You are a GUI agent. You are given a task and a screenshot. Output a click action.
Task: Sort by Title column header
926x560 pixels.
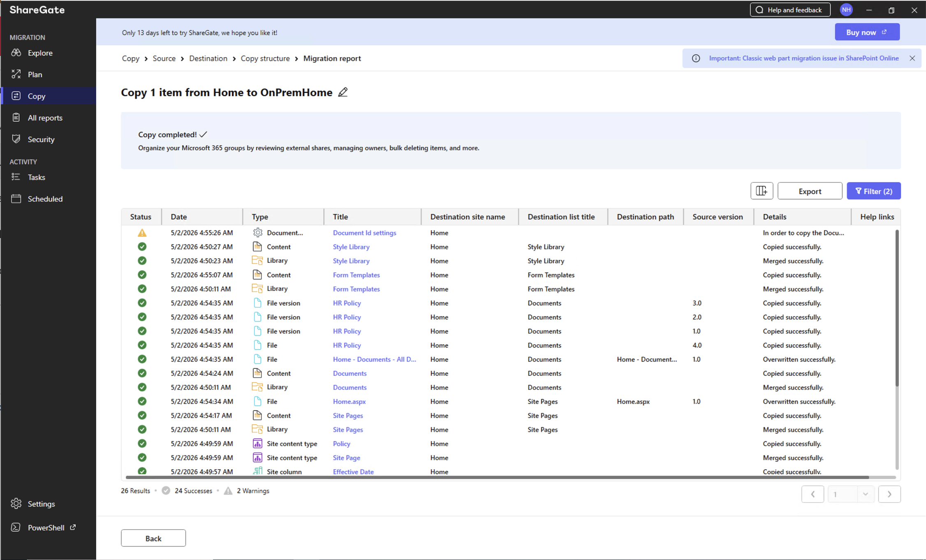(373, 217)
